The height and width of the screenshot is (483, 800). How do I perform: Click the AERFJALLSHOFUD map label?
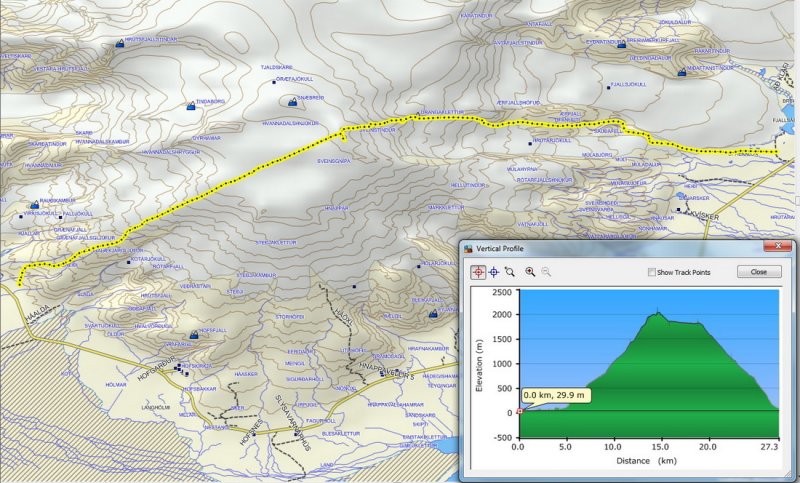(x=517, y=103)
